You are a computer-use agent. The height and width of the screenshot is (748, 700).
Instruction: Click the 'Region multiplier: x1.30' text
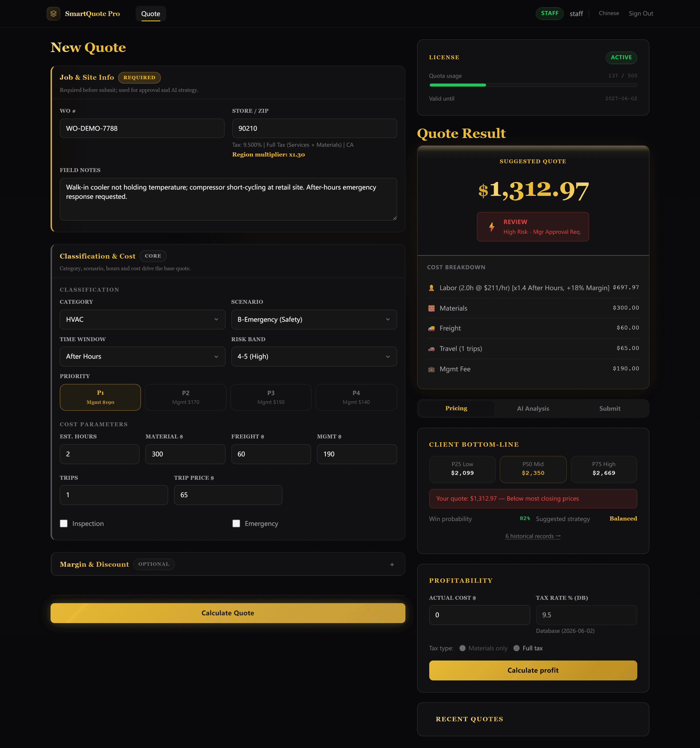268,155
